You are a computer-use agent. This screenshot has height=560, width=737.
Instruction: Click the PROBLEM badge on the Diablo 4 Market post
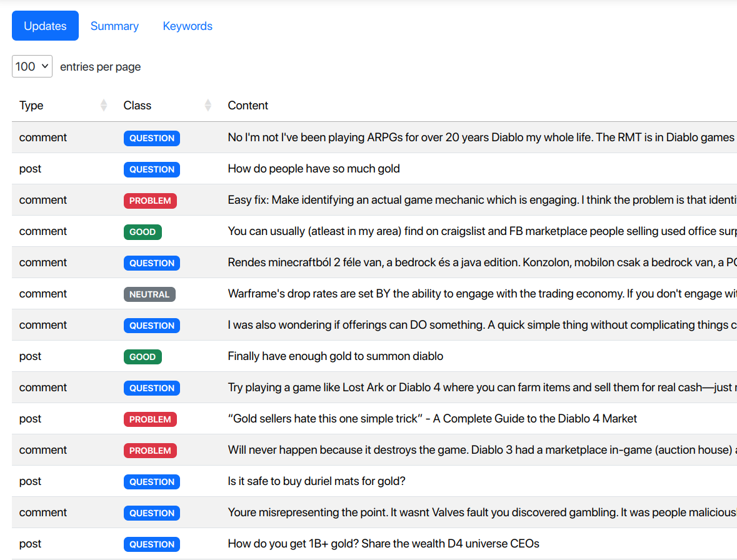(x=150, y=419)
